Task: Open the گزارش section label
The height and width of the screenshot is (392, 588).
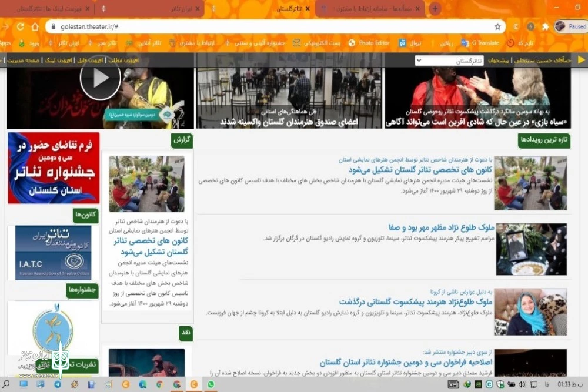Action: [182, 140]
